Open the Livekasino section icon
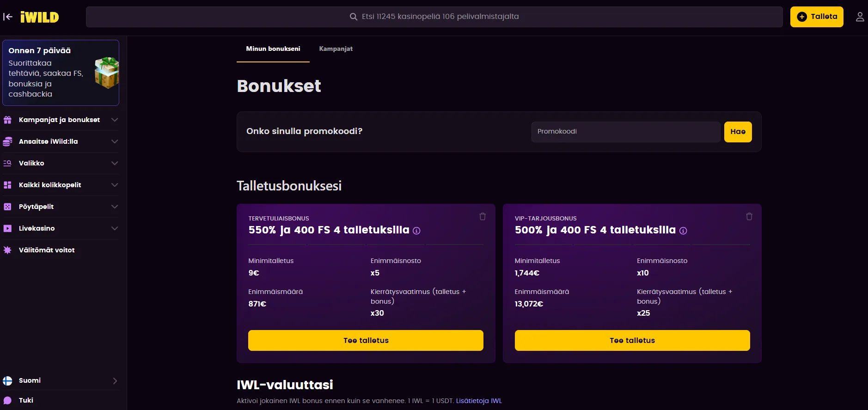Image resolution: width=868 pixels, height=410 pixels. click(x=7, y=228)
